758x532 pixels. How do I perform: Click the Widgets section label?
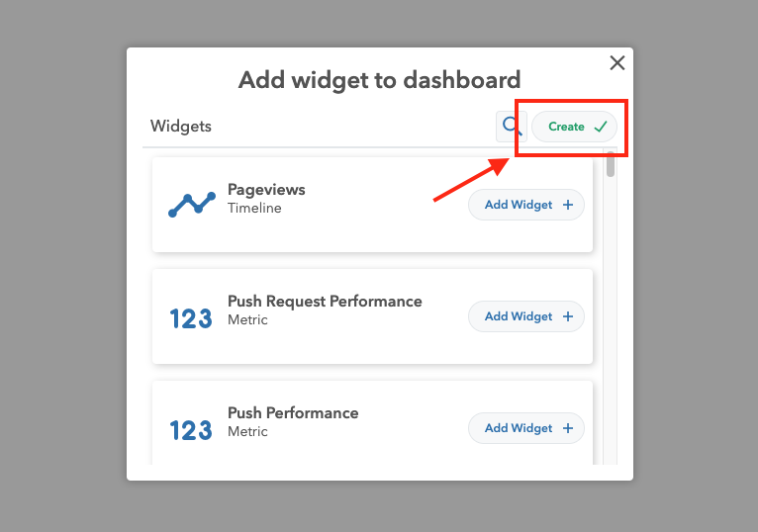click(181, 127)
